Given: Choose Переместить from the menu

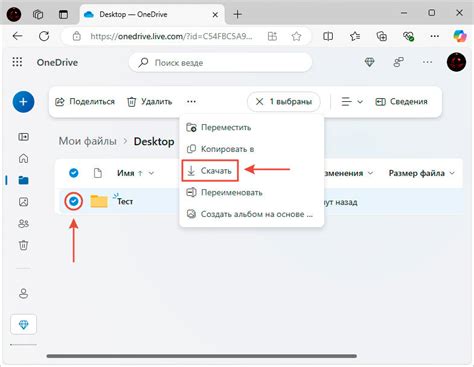Looking at the screenshot, I should point(252,127).
